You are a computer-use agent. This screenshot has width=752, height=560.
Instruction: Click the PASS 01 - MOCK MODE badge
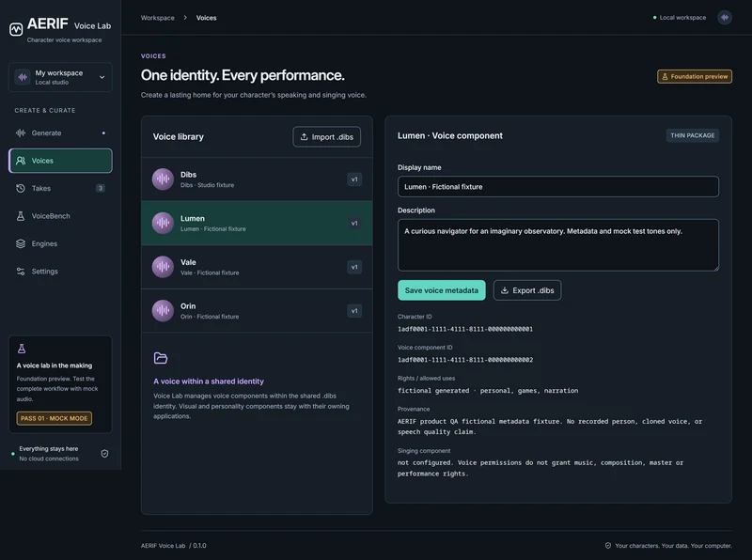pyautogui.click(x=55, y=418)
